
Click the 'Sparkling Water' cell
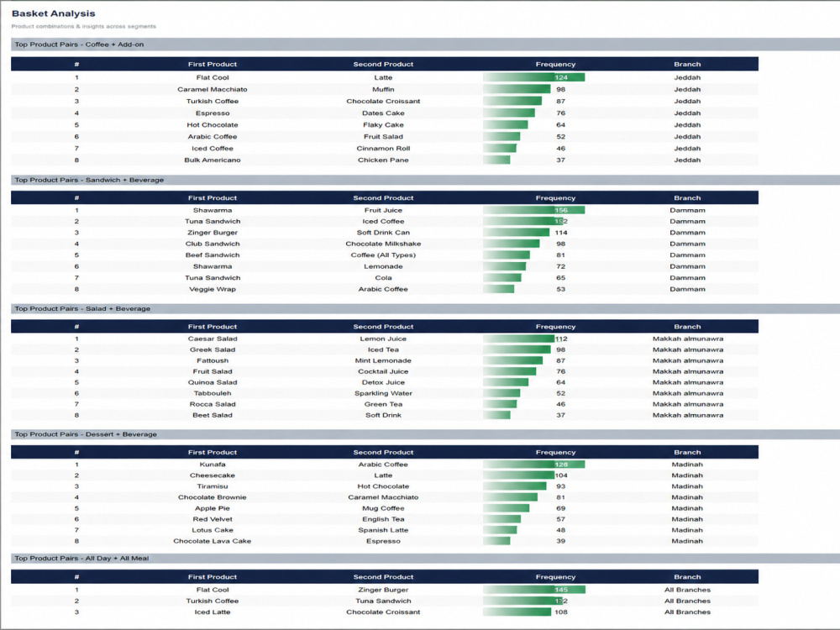(x=383, y=394)
